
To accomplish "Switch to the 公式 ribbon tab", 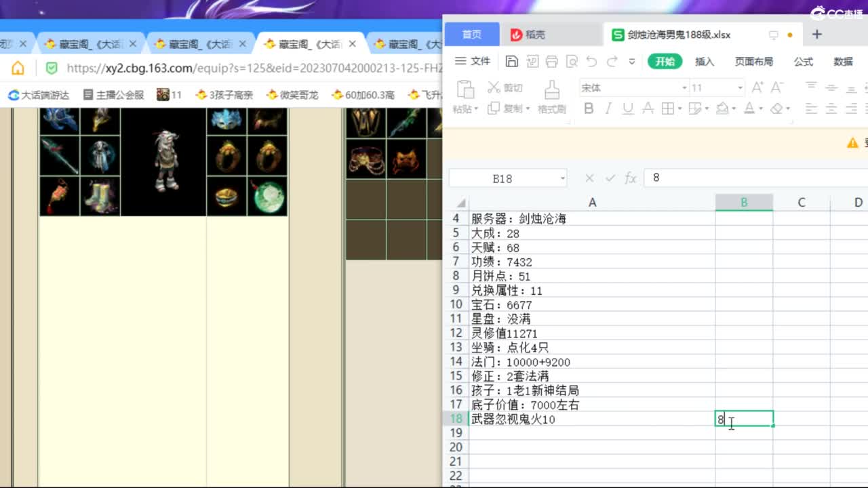I will 804,62.
